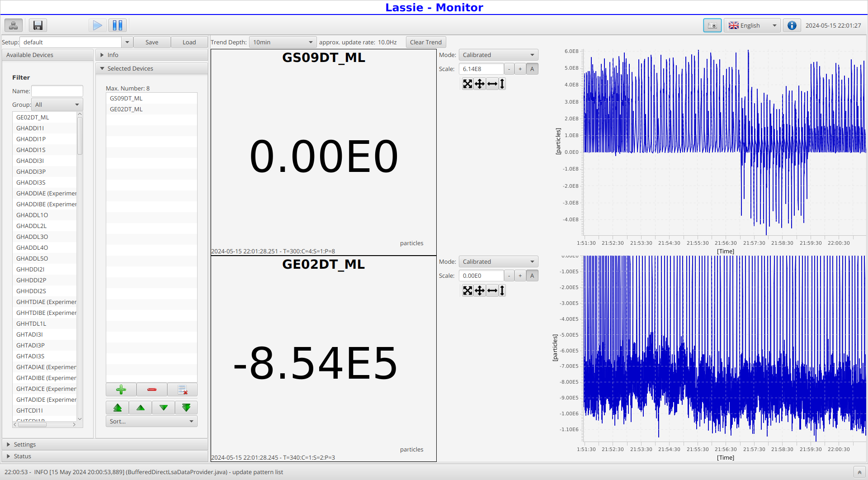Click the GE02DT_ML Scale field 0.00E0
Image resolution: width=868 pixels, height=480 pixels.
click(x=481, y=276)
